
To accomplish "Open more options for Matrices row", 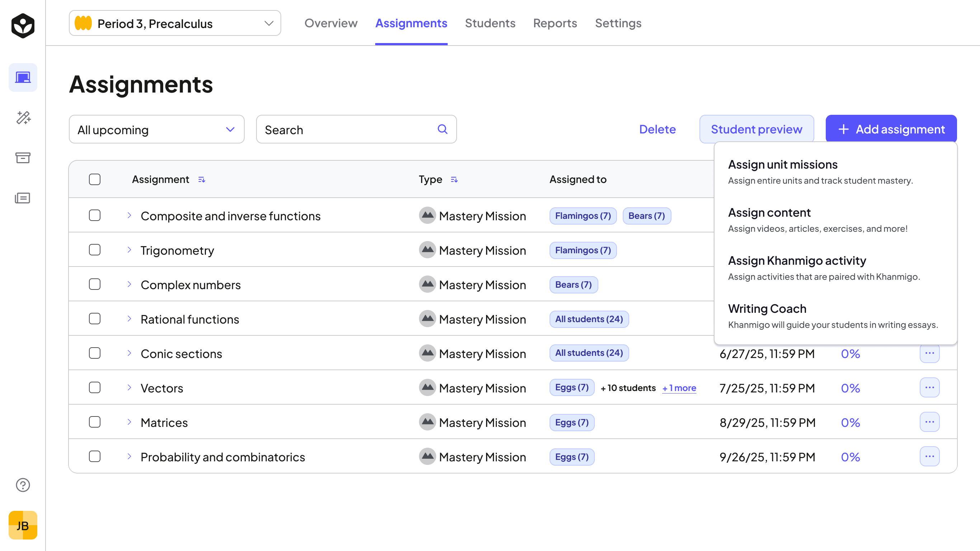I will click(929, 422).
